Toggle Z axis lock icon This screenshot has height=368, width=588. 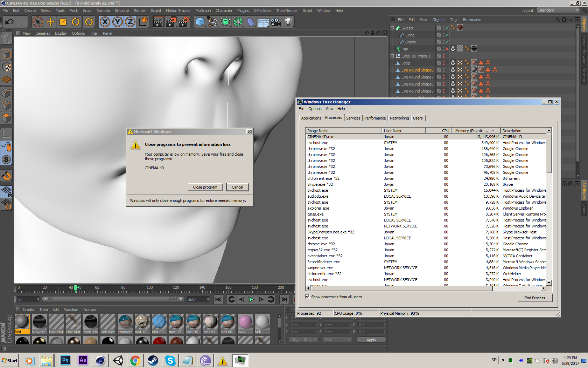click(x=130, y=22)
